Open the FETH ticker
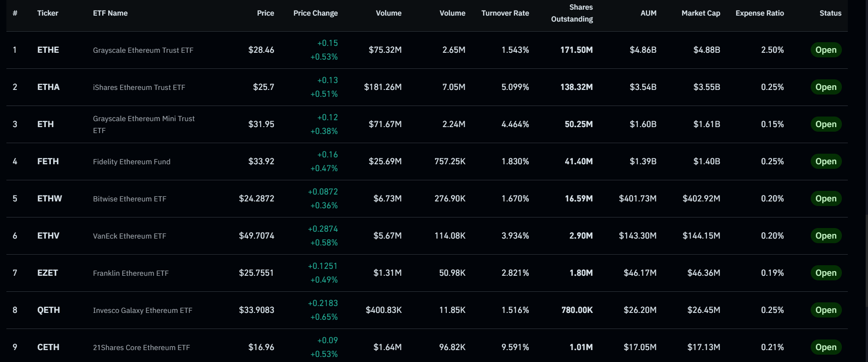The image size is (868, 362). (x=48, y=162)
